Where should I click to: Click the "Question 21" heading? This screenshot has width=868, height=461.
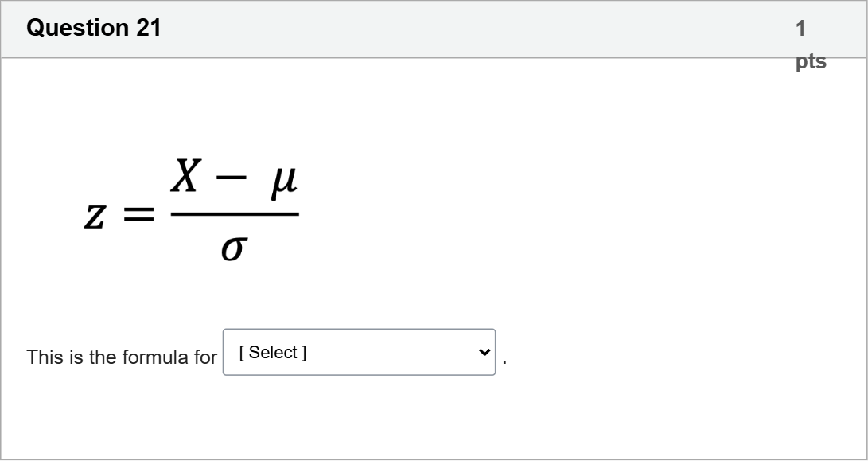[94, 28]
